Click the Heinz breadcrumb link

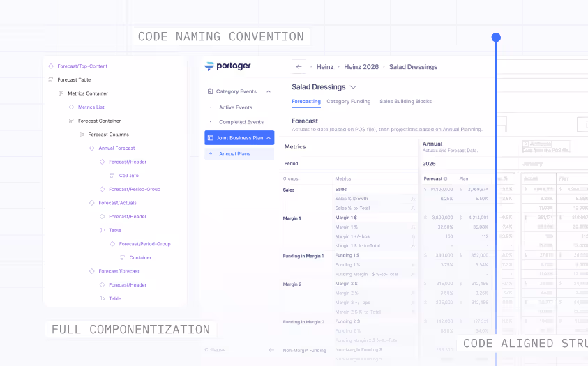(x=325, y=67)
